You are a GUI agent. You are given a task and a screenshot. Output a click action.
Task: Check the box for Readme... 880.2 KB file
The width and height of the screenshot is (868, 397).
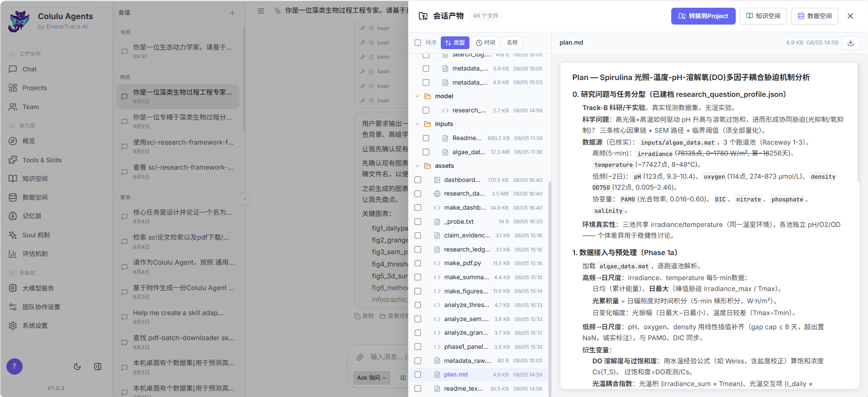point(426,138)
